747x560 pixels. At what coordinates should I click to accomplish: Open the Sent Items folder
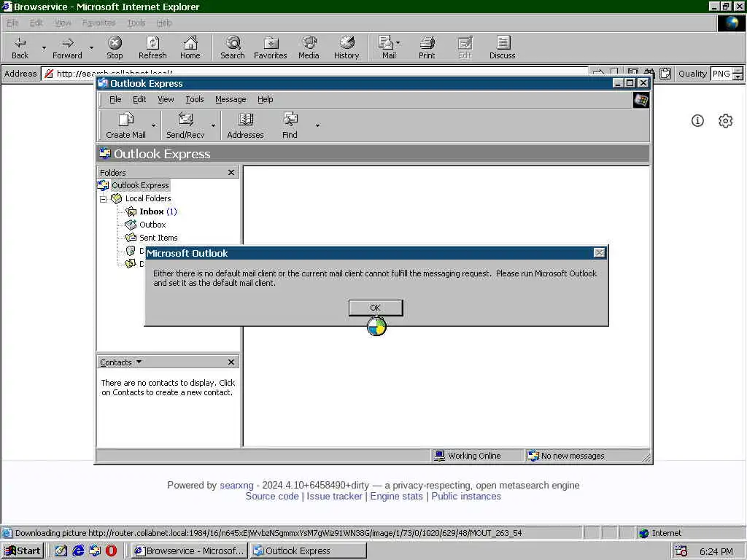click(x=158, y=238)
